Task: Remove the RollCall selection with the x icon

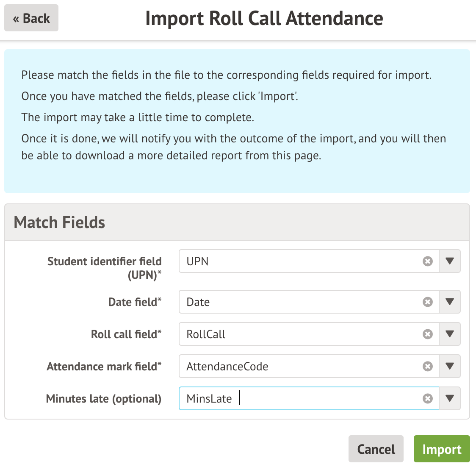Action: point(428,334)
